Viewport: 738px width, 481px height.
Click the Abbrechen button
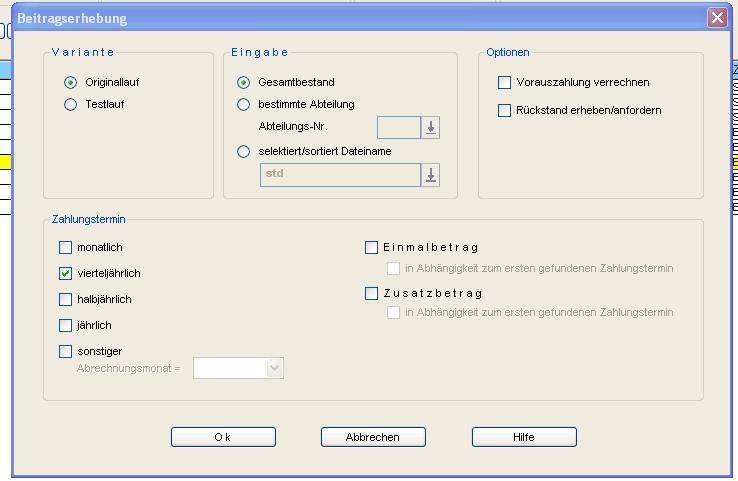point(373,437)
